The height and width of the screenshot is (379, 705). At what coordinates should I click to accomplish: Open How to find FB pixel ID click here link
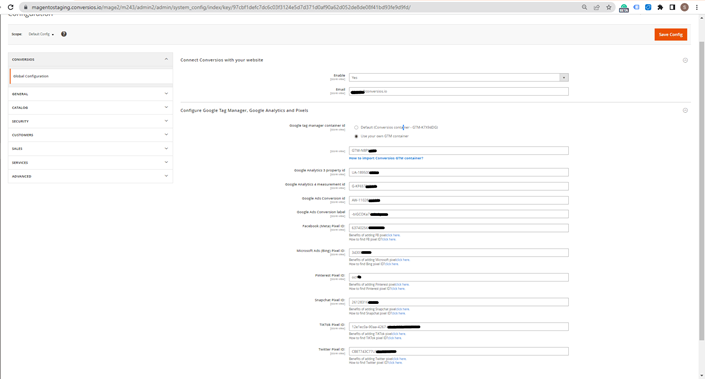[389, 239]
